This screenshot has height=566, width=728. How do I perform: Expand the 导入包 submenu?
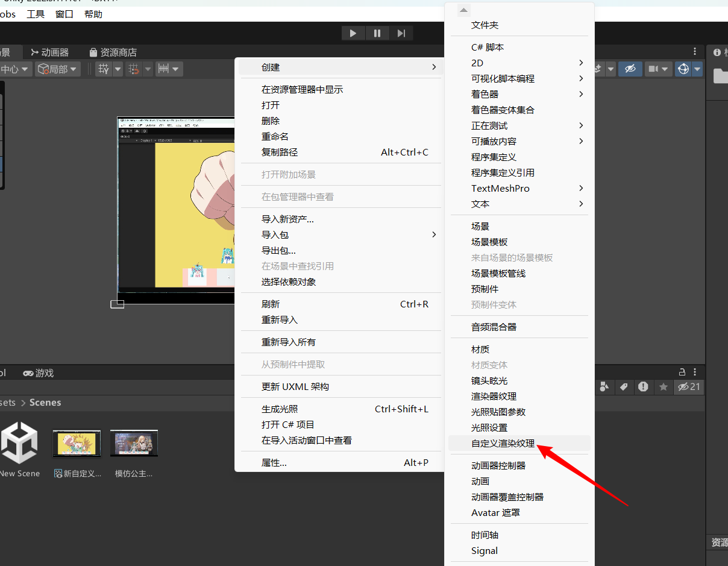tap(341, 234)
